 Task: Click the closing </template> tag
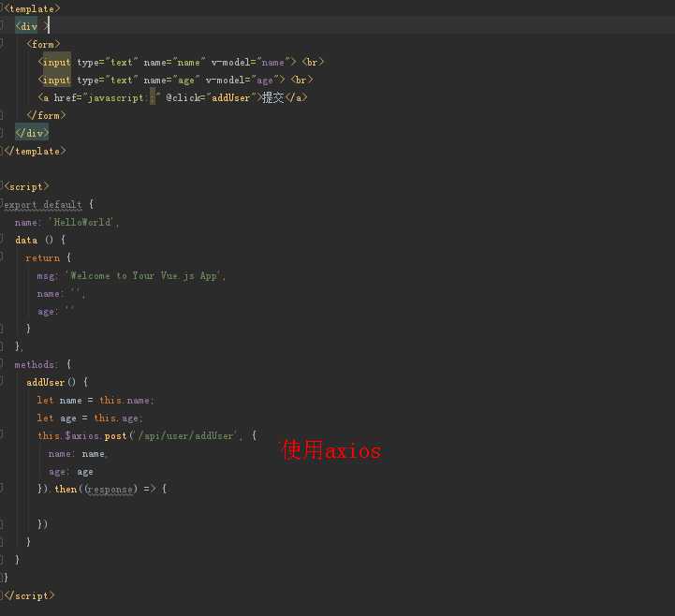click(35, 151)
